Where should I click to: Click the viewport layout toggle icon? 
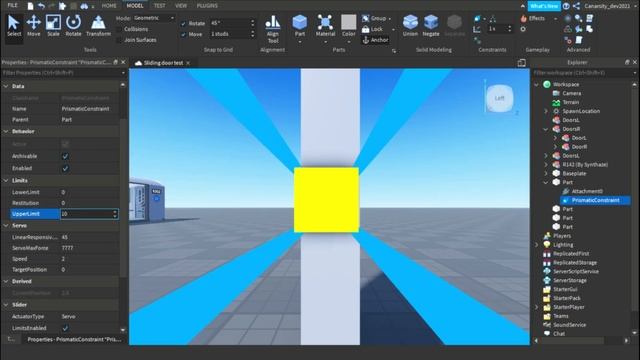[521, 63]
